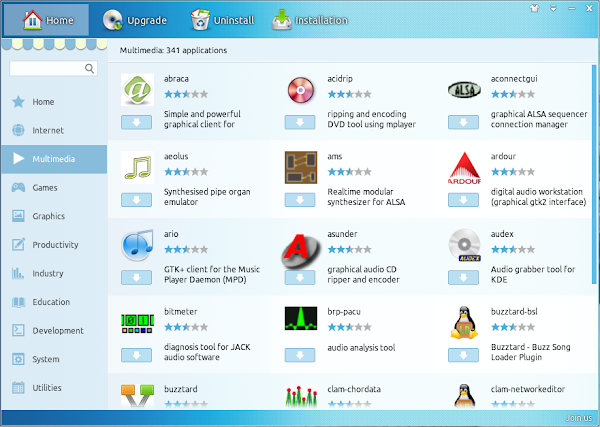Install buzztard-bsl with download button
600x427 pixels.
463,355
